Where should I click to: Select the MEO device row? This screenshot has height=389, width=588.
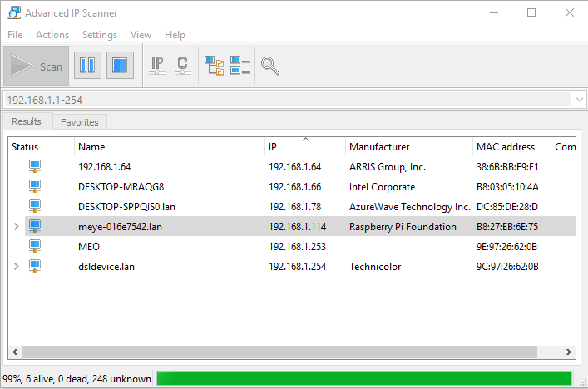[x=166, y=247]
